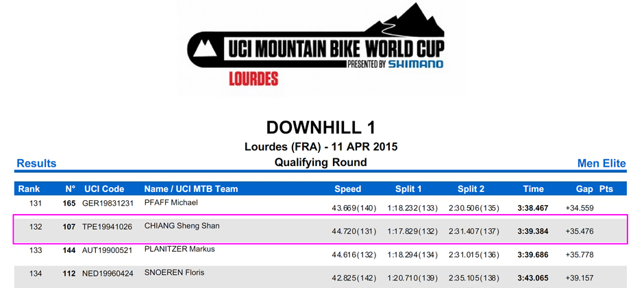
Task: Click the Split 2 column header
Action: click(471, 189)
